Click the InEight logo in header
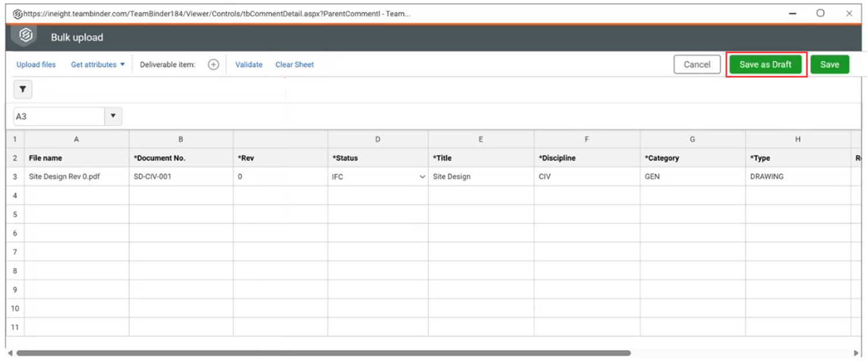This screenshot has width=868, height=363. coord(25,36)
